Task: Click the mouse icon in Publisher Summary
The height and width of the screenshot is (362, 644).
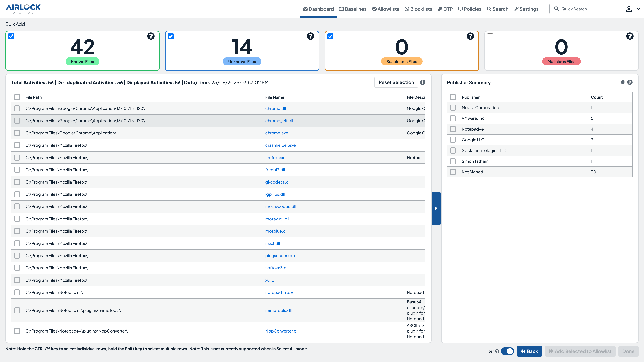Action: [623, 82]
